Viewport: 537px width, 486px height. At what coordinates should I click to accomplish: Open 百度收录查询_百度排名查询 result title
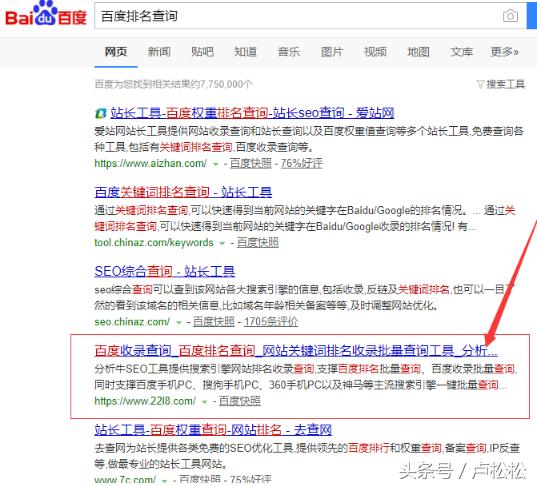coord(296,350)
